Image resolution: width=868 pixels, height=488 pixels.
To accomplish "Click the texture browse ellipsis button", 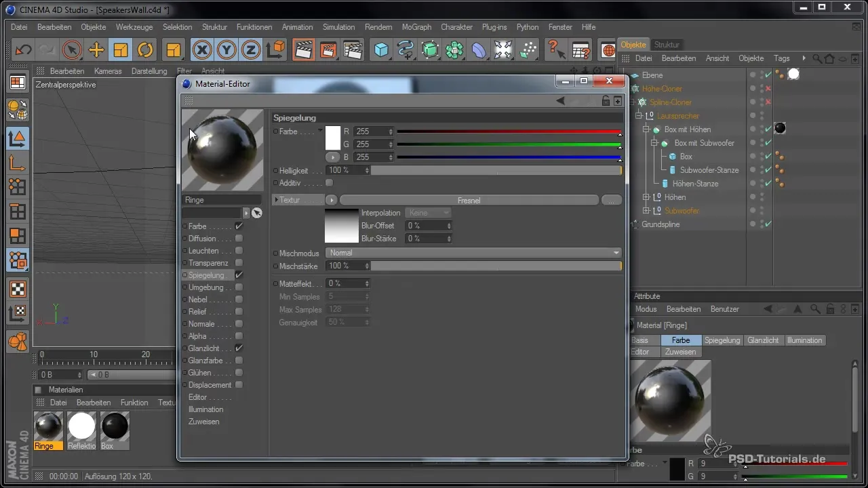I will click(x=612, y=200).
